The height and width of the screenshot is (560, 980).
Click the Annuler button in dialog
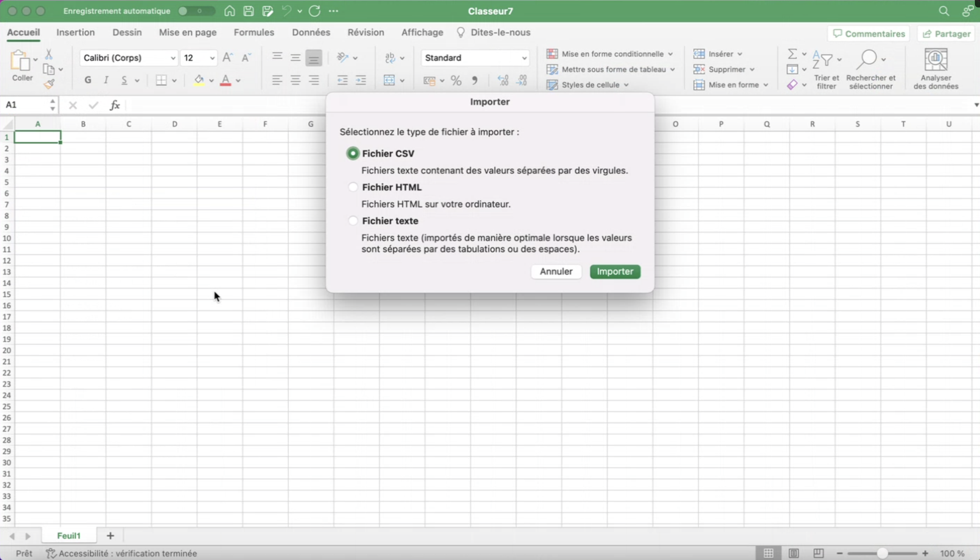556,271
